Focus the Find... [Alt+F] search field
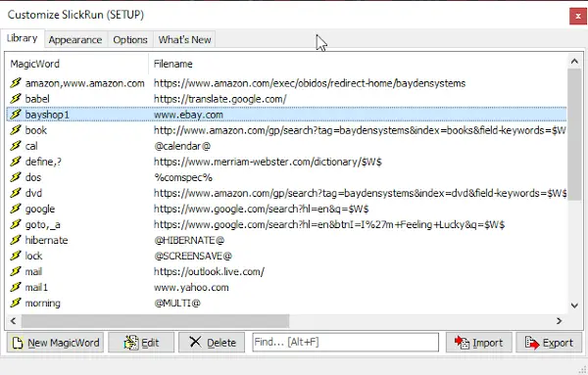This screenshot has height=375, width=588. (345, 342)
